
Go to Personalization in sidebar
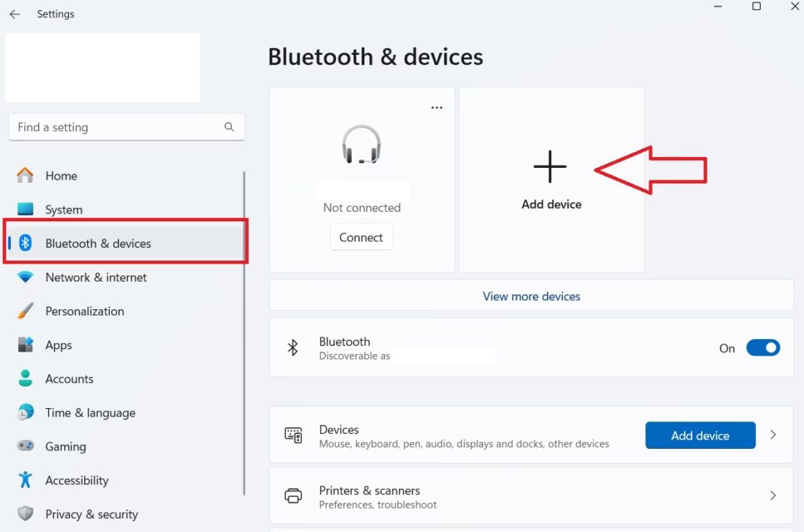pos(84,311)
